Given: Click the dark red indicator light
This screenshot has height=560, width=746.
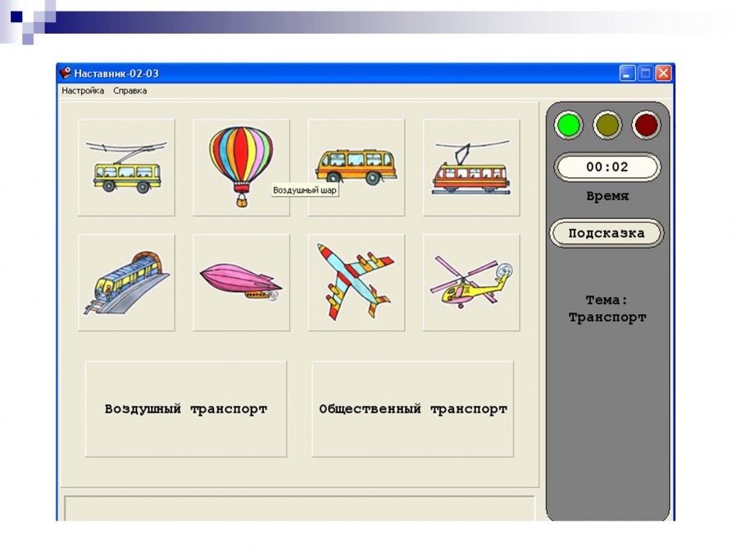Looking at the screenshot, I should pyautogui.click(x=646, y=125).
